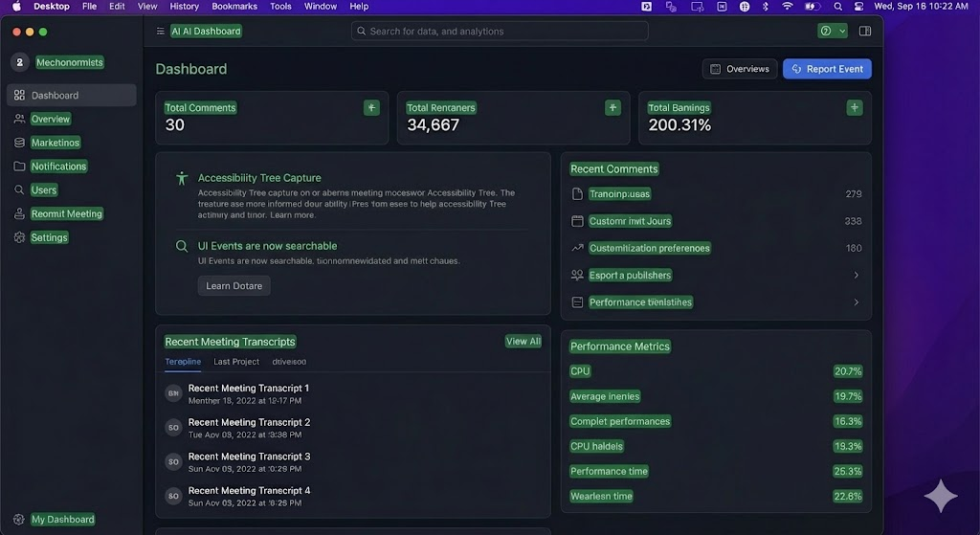Click the plus icon on Total Banings card

coord(855,108)
